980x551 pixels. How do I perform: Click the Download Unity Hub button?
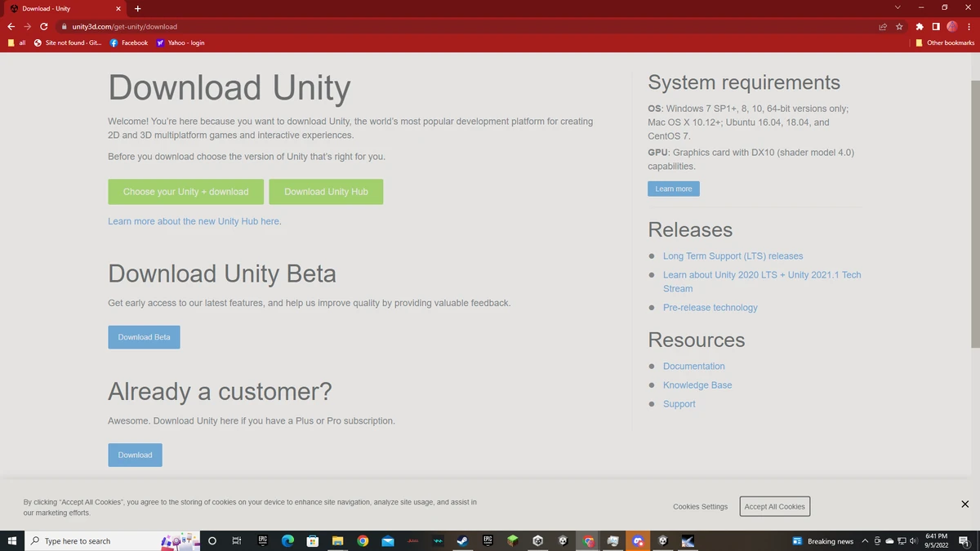(326, 192)
